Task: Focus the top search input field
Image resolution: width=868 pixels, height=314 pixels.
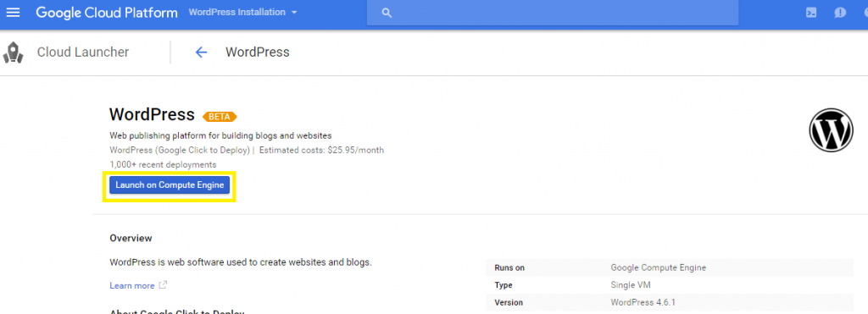Action: click(x=553, y=13)
